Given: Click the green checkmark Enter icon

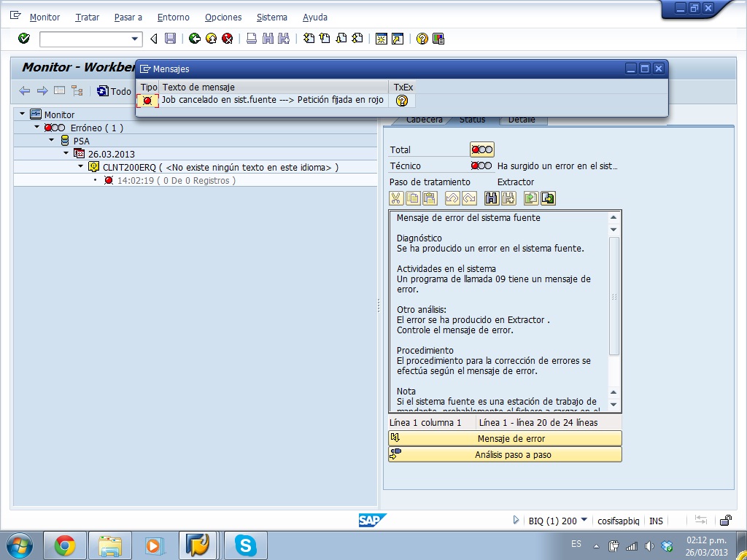Looking at the screenshot, I should point(24,39).
